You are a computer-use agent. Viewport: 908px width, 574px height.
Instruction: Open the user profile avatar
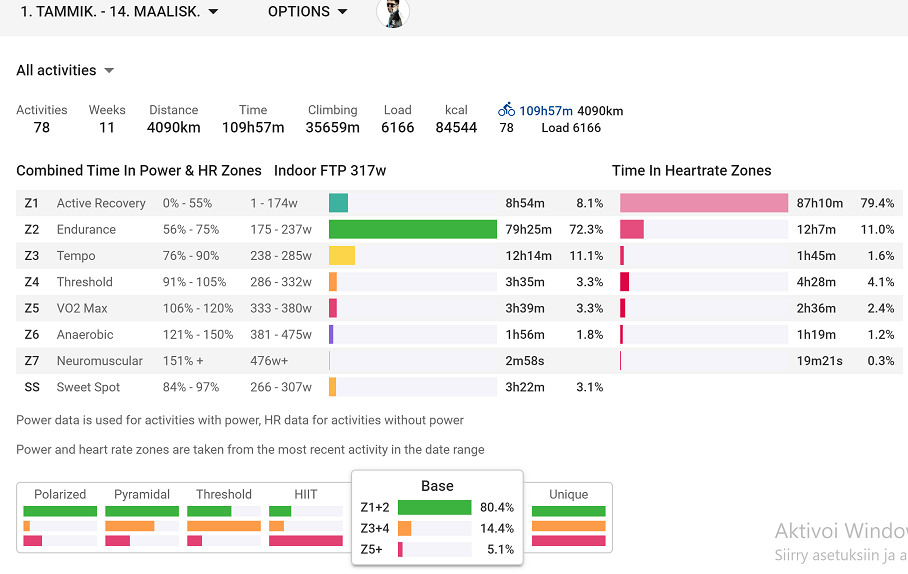click(x=393, y=13)
